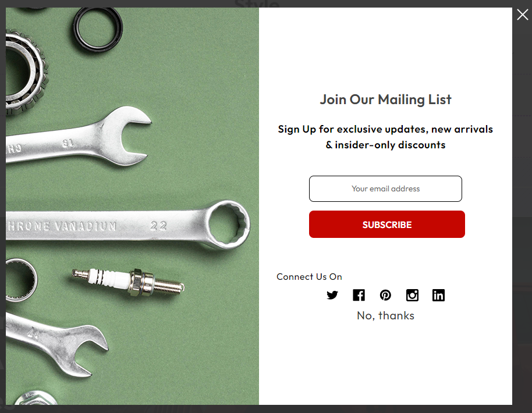Select the spark plug in the image

coord(128,281)
